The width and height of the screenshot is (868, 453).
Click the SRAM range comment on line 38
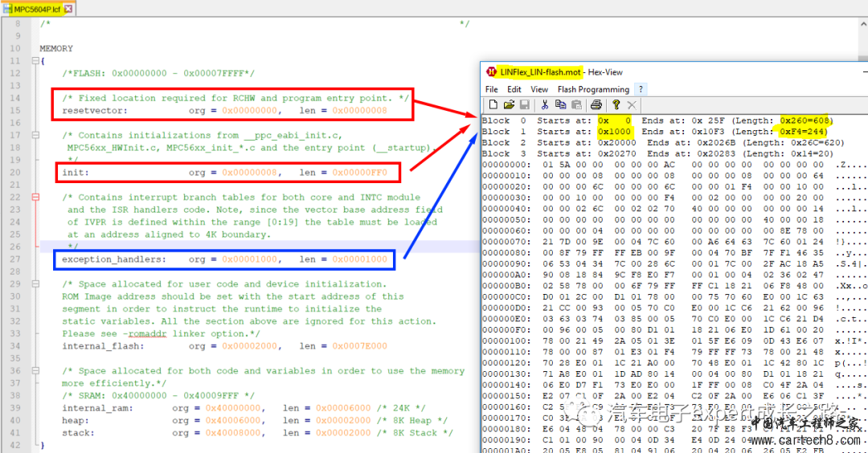[x=158, y=395]
